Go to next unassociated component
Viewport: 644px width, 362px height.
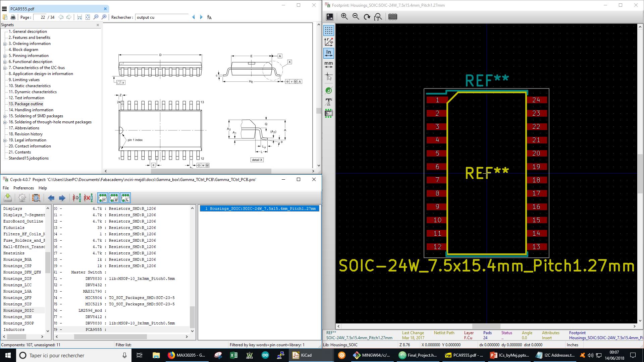pos(62,198)
